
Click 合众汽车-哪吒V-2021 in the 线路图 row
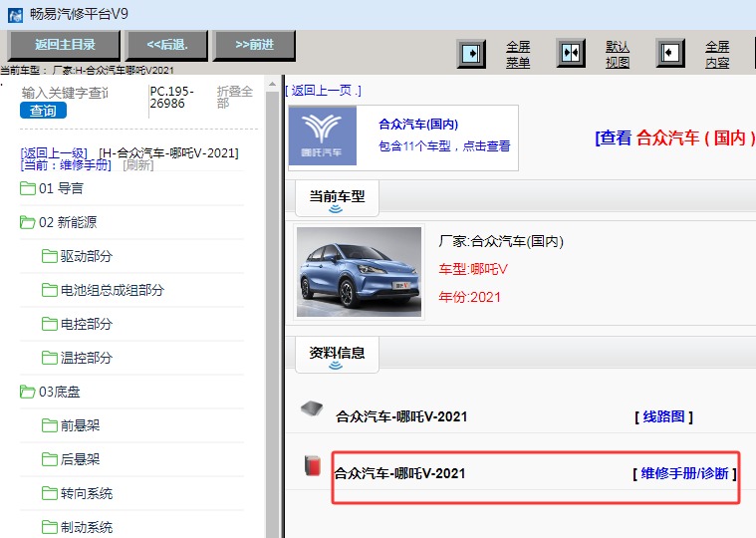401,416
